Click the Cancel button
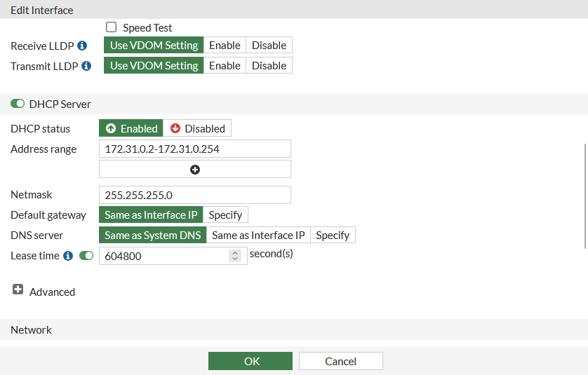This screenshot has height=375, width=588. (x=340, y=361)
